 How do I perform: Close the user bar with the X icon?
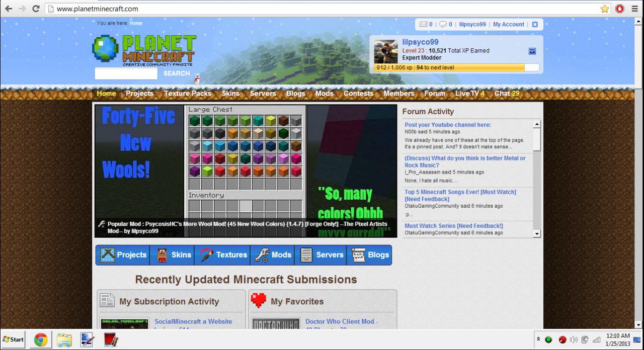coord(535,24)
